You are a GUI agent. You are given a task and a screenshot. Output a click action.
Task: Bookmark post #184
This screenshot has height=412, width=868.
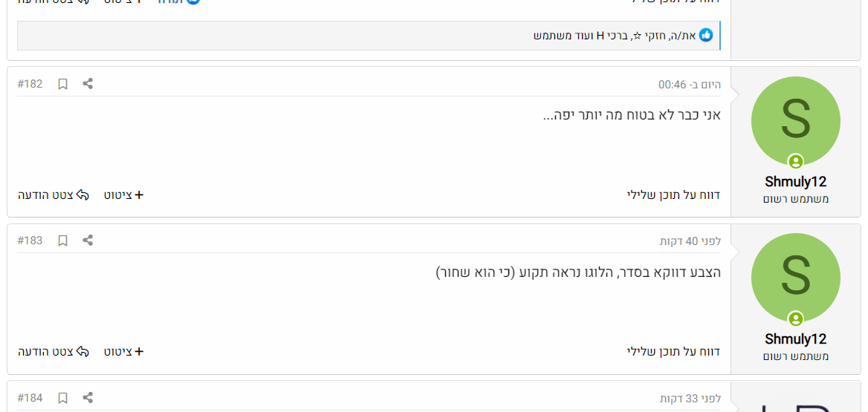click(x=63, y=398)
